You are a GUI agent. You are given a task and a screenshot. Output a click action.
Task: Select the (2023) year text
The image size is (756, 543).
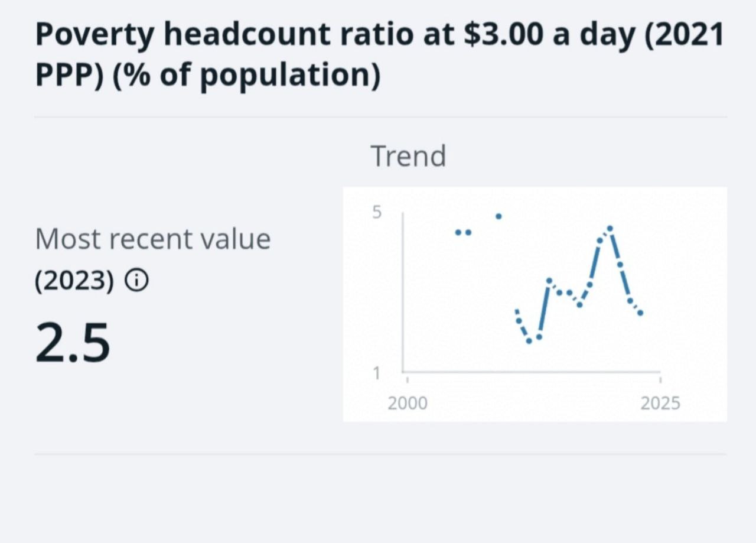coord(74,281)
